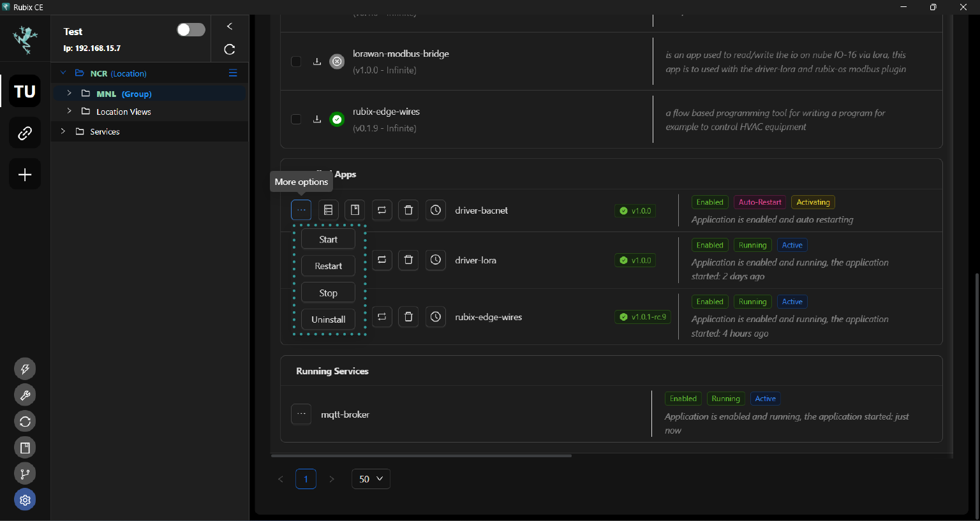The height and width of the screenshot is (521, 980).
Task: Click the trash icon for installed rubix-edge-wires
Action: (x=409, y=316)
